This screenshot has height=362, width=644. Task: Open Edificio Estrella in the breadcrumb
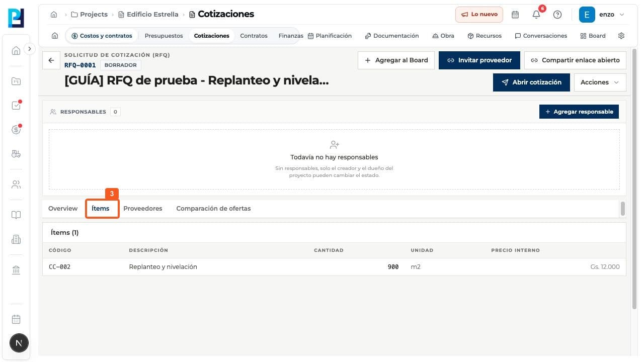coord(148,15)
